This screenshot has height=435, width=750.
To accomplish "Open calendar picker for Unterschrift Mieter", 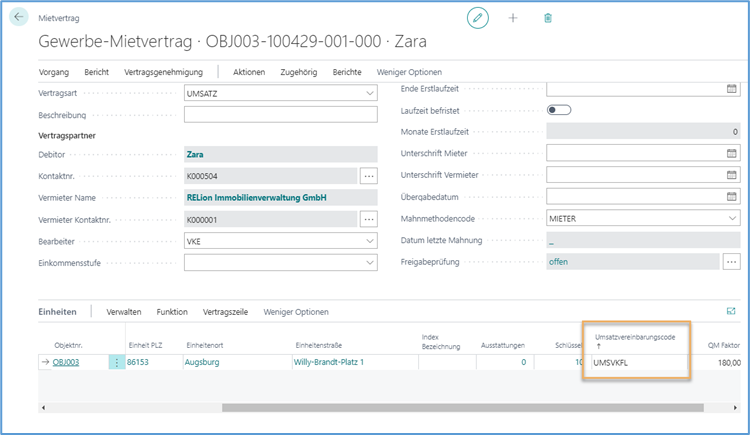I will coord(731,153).
